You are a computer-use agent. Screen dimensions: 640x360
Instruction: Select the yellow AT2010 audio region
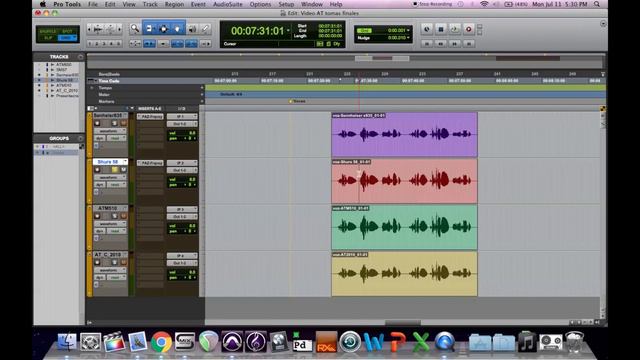coord(404,274)
